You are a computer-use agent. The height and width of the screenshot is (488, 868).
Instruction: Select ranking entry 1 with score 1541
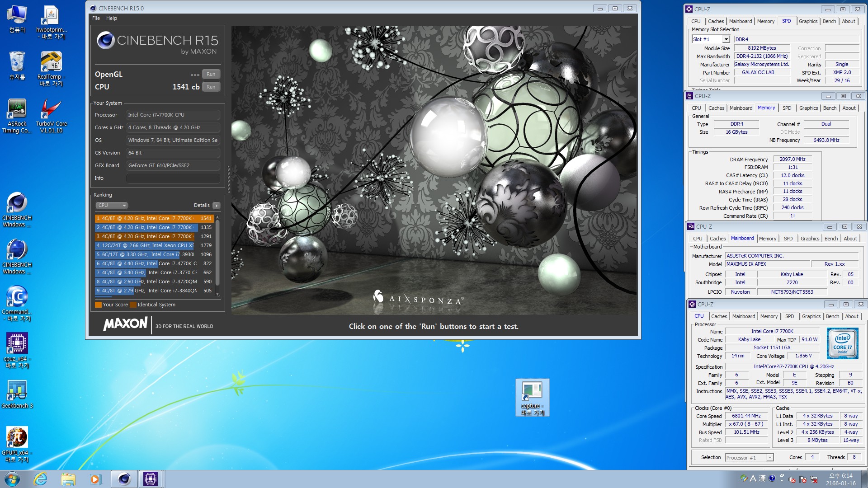pos(154,218)
